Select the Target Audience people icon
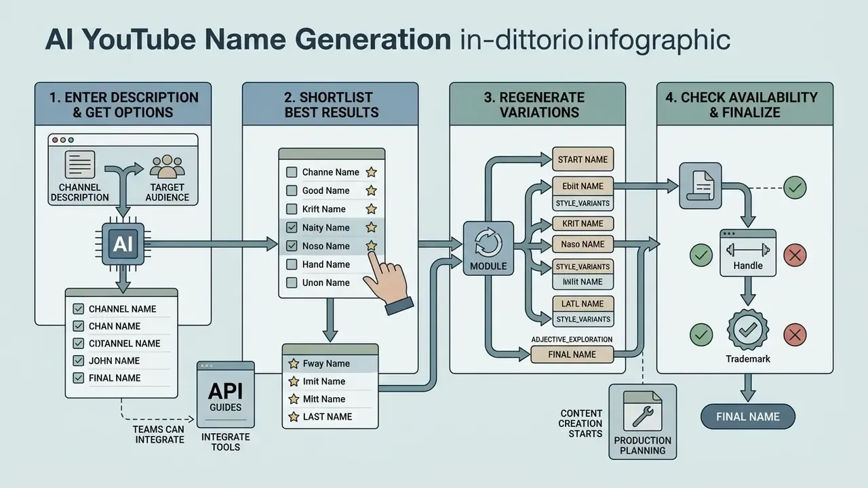 [167, 167]
